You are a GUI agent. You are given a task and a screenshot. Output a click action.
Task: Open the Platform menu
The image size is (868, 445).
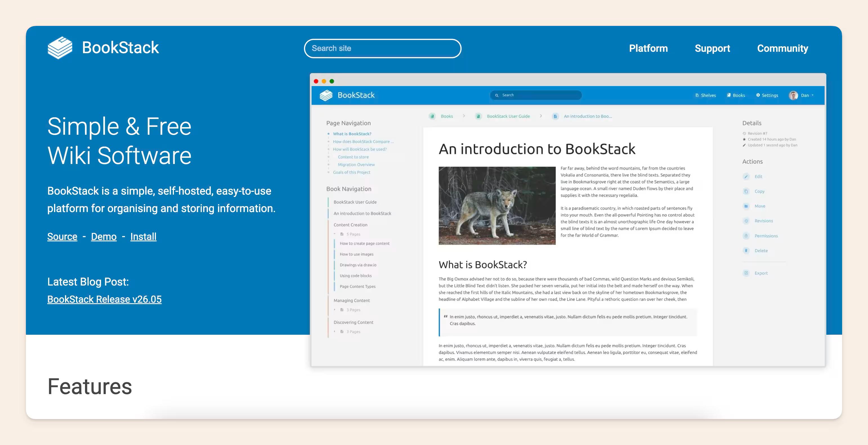click(648, 48)
